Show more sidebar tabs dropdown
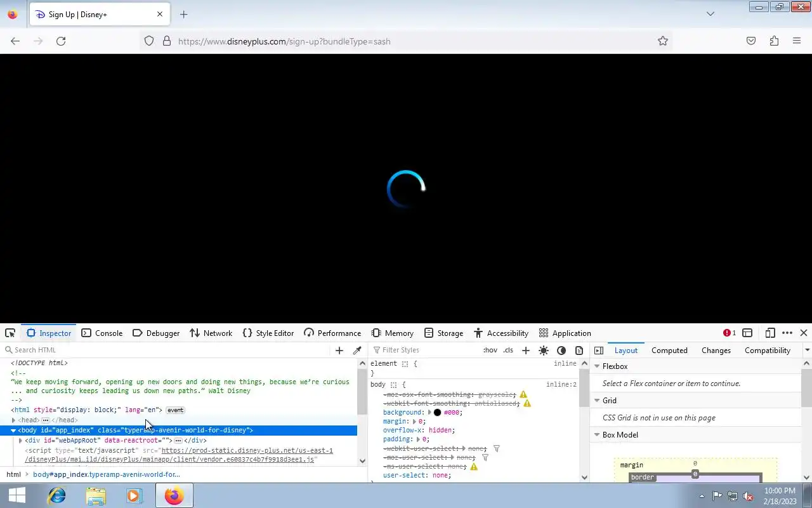Viewport: 812px width, 508px height. pos(807,350)
